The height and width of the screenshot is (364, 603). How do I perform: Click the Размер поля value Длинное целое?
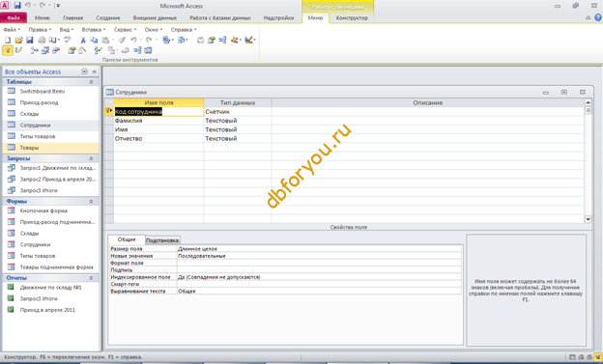pyautogui.click(x=319, y=249)
